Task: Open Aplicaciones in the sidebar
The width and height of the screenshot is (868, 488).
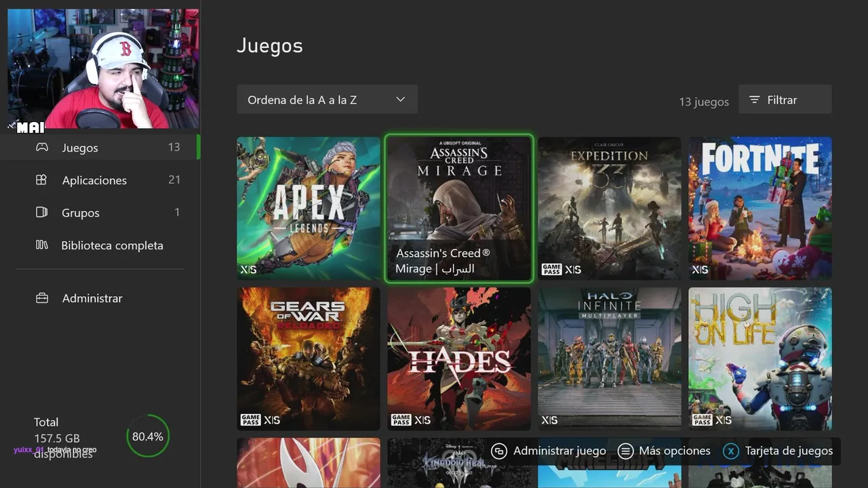Action: click(100, 180)
